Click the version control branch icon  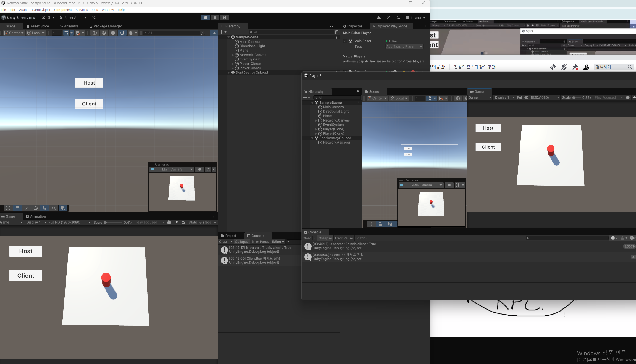[x=94, y=18]
